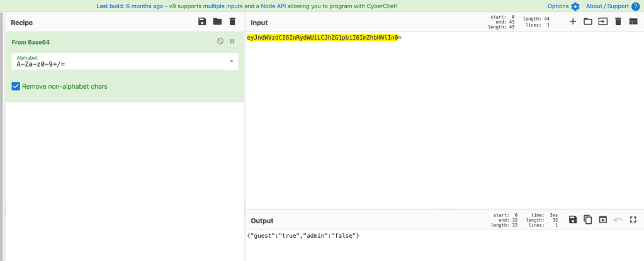
Task: Maximise the output pane
Action: click(x=633, y=219)
